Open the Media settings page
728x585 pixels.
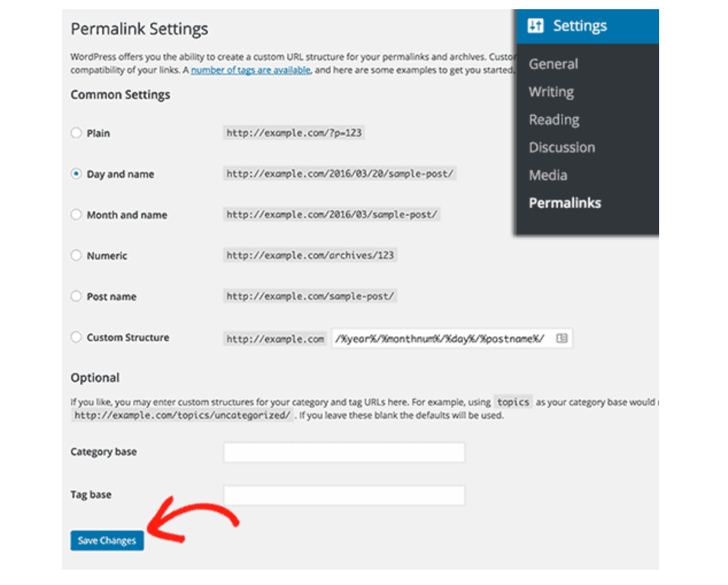(547, 175)
